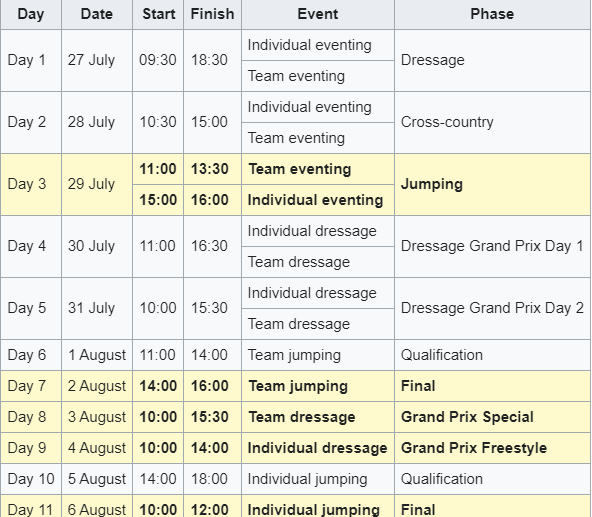The width and height of the screenshot is (592, 517).
Task: Select the Cross-country phase cell
Action: click(492, 122)
